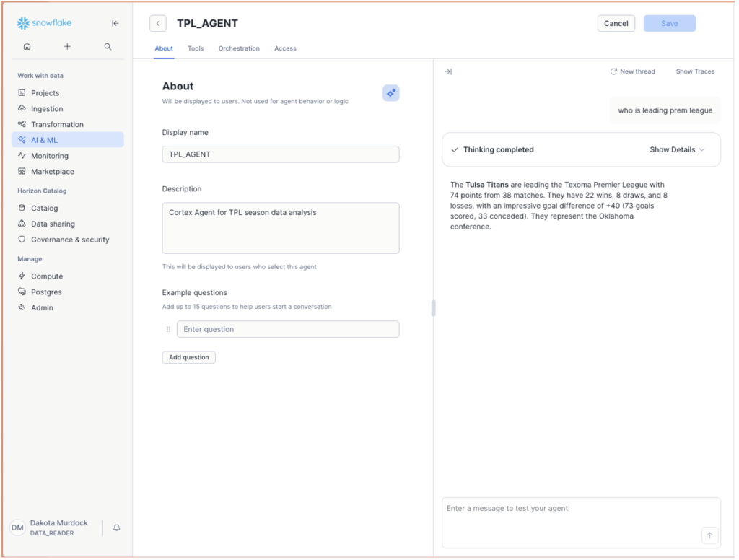Go back using the chevron button
Viewport: 739px width, 560px height.
(x=158, y=24)
